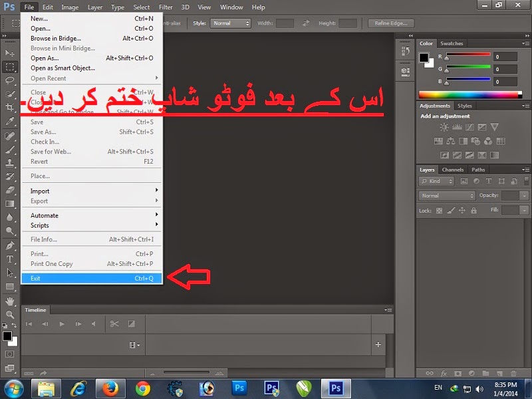Click the Curves adjustment icon

tap(469, 127)
